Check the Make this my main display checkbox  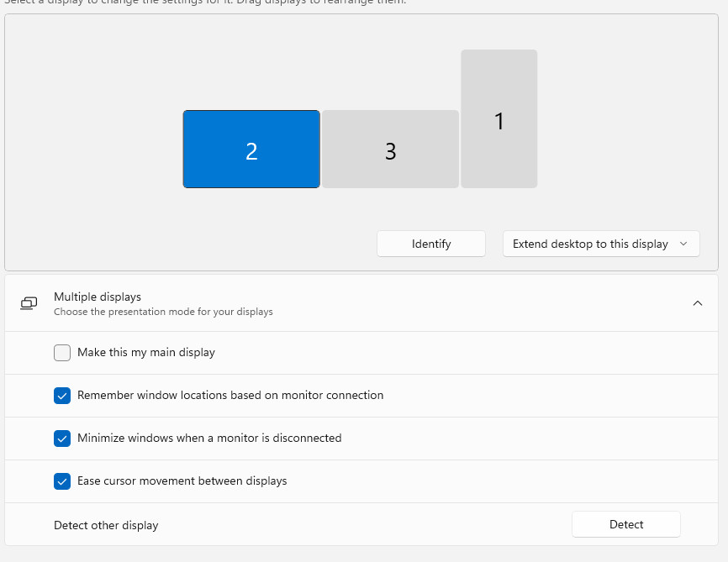tap(62, 353)
